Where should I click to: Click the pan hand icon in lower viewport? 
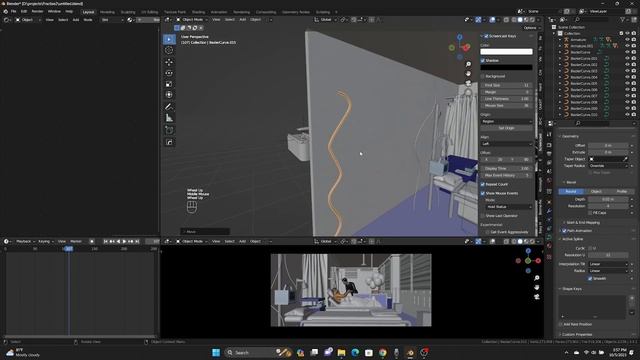[x=537, y=287]
